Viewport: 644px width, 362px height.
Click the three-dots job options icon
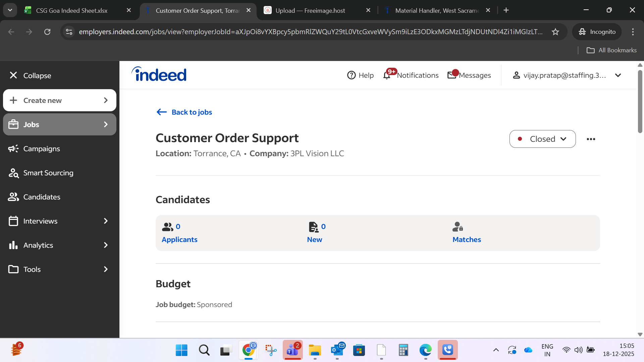click(x=591, y=139)
